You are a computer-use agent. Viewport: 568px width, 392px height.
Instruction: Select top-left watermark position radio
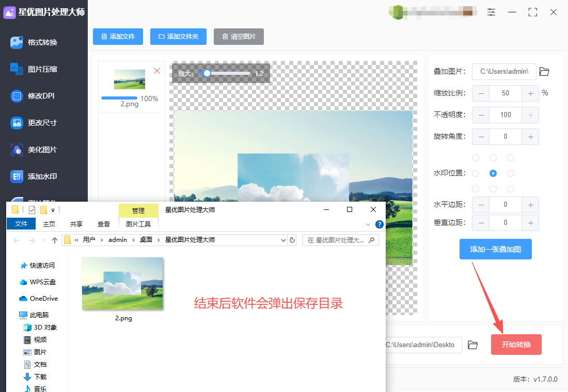point(476,158)
